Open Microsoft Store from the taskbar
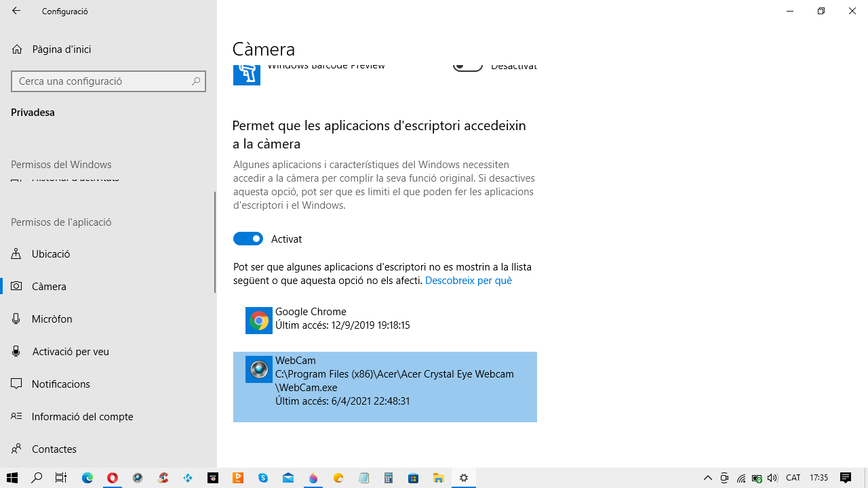 tap(414, 478)
